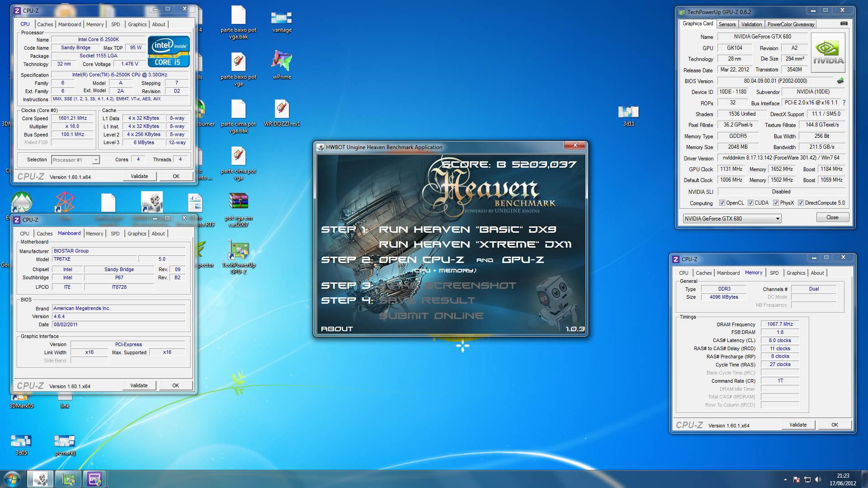Open the 'WR DOZZI rev1' file icon
The height and width of the screenshot is (488, 868).
tap(282, 113)
